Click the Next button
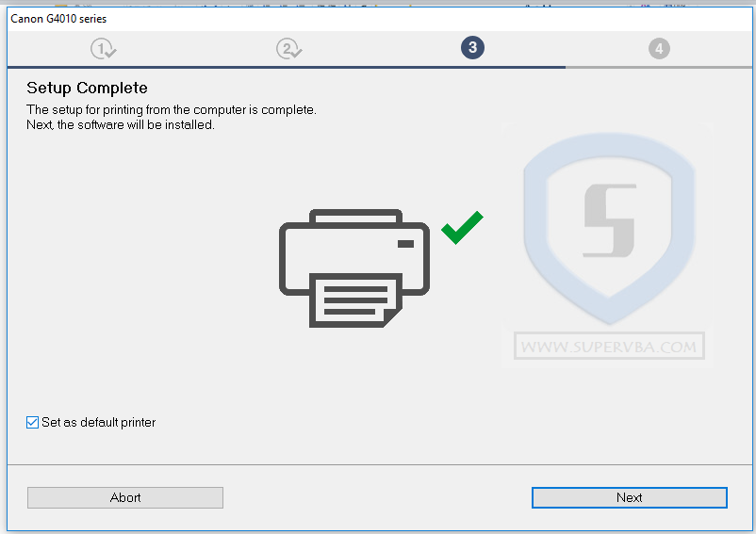This screenshot has height=534, width=756. click(x=629, y=497)
